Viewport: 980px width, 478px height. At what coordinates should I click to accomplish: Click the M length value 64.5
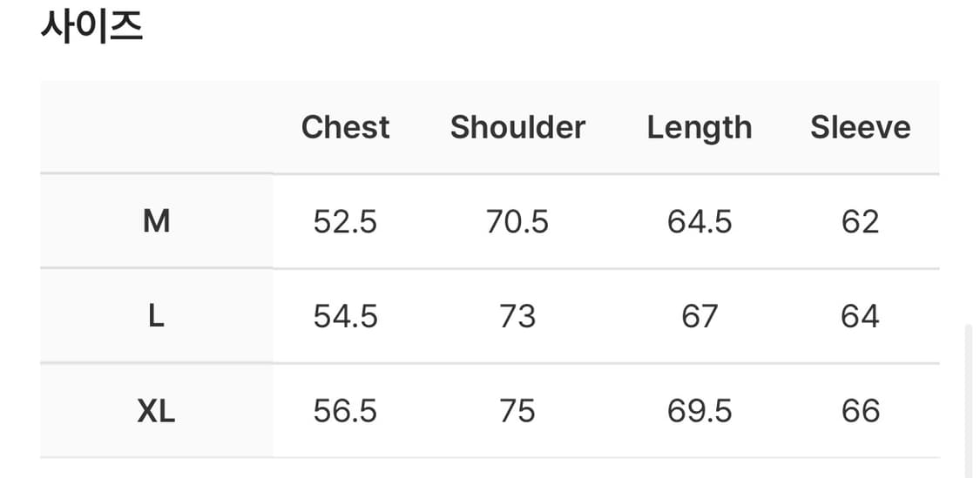tap(699, 222)
